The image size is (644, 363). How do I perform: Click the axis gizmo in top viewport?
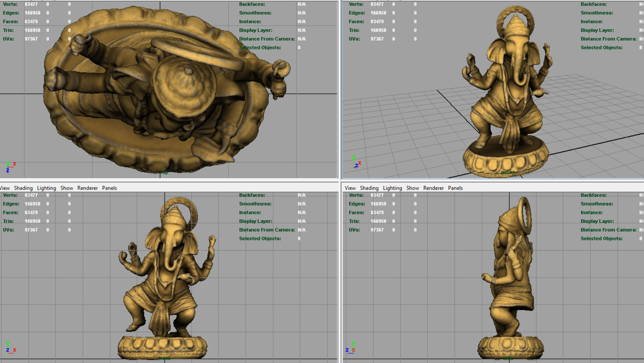[x=10, y=167]
